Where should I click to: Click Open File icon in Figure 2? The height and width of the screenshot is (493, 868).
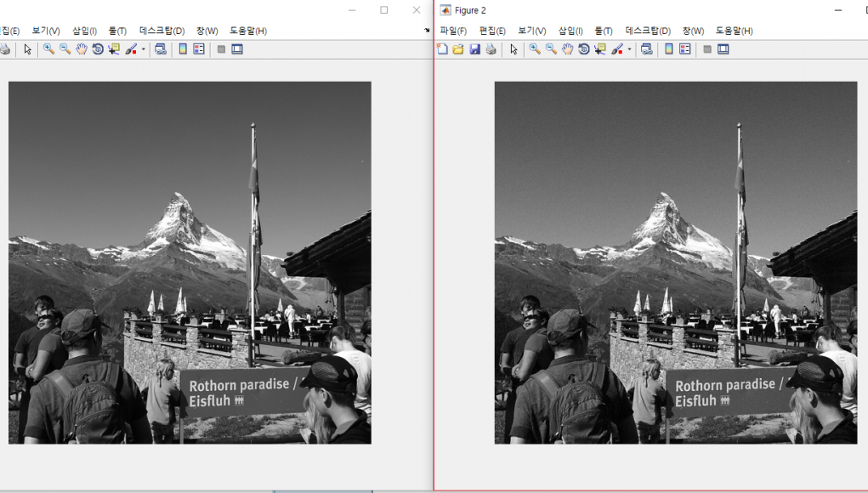458,49
